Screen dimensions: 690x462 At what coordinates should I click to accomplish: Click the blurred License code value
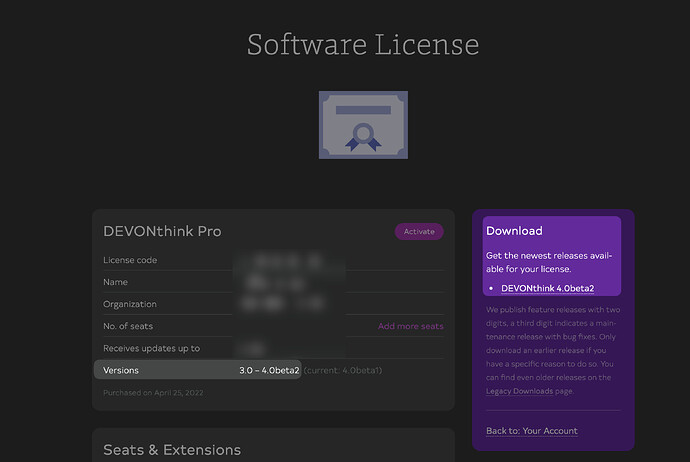[x=285, y=261]
